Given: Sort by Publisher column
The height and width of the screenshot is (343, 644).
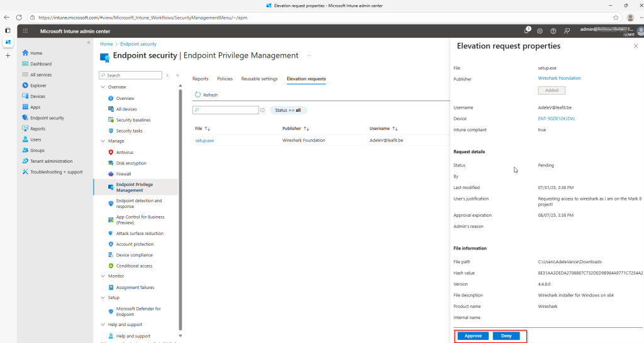Looking at the screenshot, I should tap(296, 128).
